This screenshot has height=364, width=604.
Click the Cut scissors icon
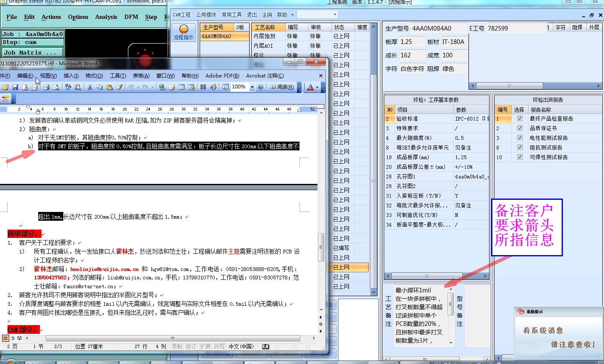(x=90, y=87)
